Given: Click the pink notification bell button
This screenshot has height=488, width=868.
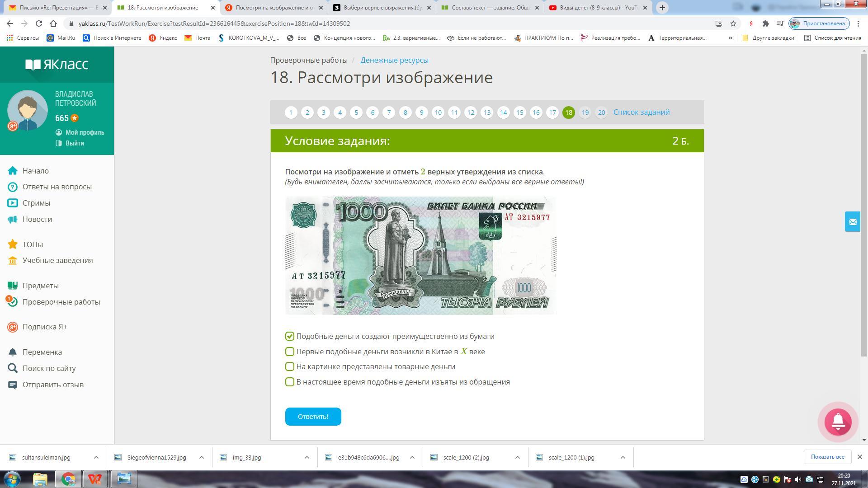Looking at the screenshot, I should (838, 422).
